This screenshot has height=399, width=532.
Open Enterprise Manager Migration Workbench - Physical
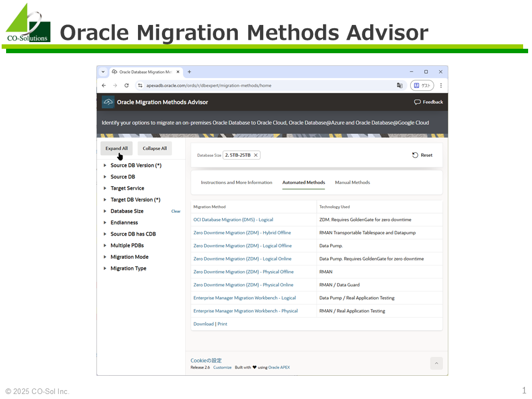pyautogui.click(x=245, y=311)
